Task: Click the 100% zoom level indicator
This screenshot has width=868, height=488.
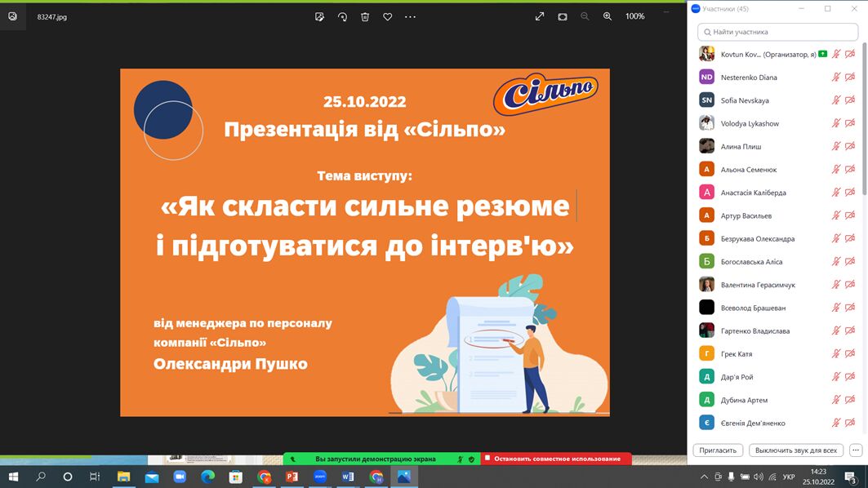Action: click(x=635, y=16)
